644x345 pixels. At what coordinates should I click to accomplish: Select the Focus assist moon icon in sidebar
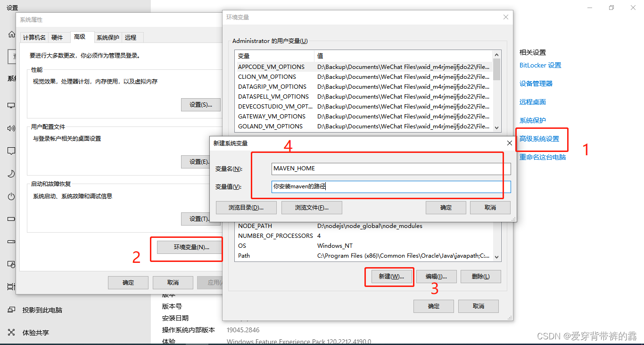click(11, 174)
